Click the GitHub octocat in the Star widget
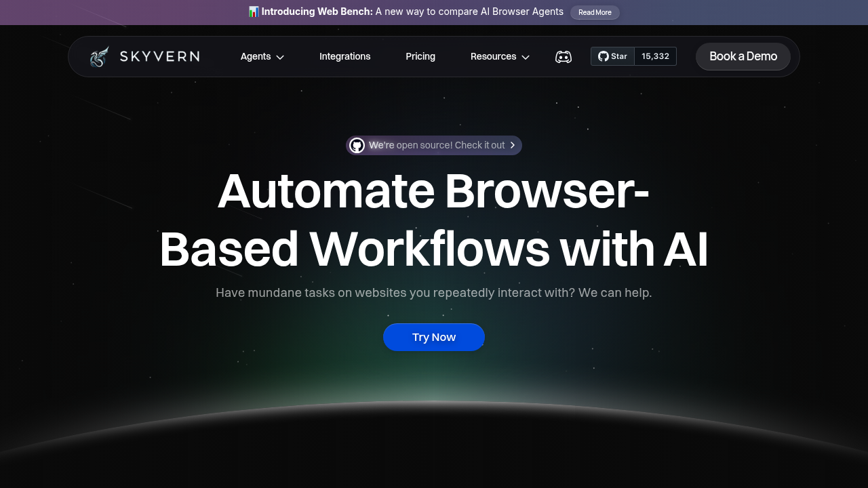The width and height of the screenshot is (868, 488). point(602,56)
